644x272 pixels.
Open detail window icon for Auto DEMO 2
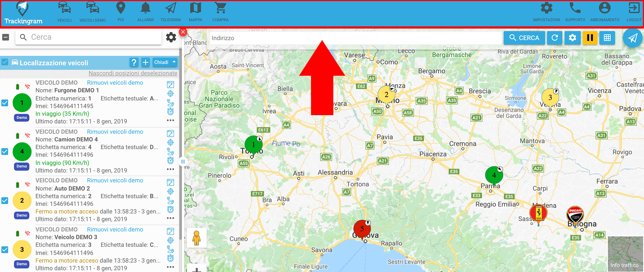[x=170, y=182]
